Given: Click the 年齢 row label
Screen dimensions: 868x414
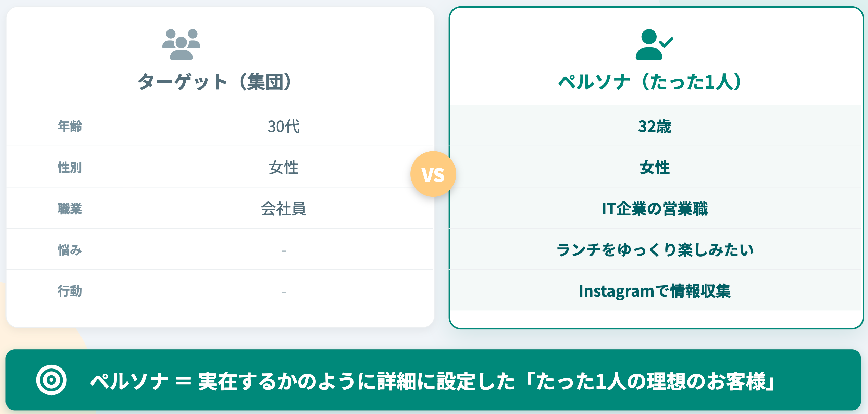Looking at the screenshot, I should point(70,126).
